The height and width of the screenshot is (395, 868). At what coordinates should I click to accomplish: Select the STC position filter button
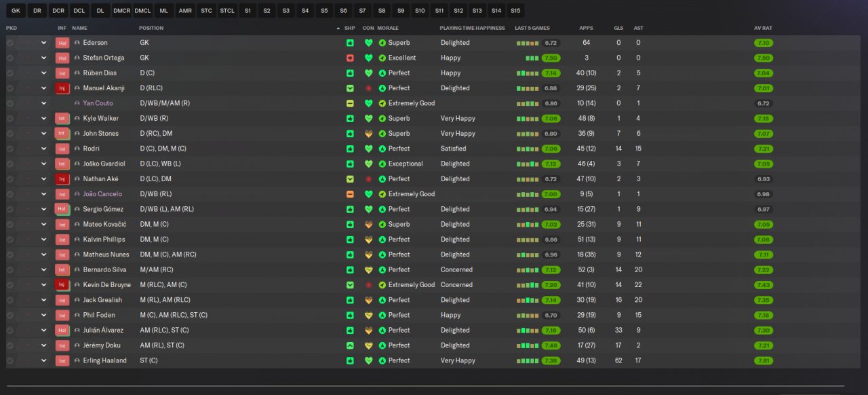(206, 11)
